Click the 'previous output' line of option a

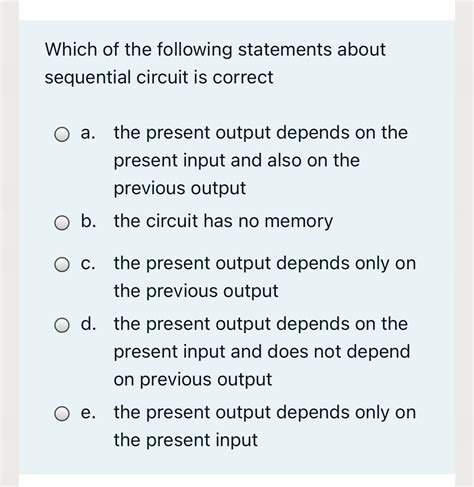180,188
